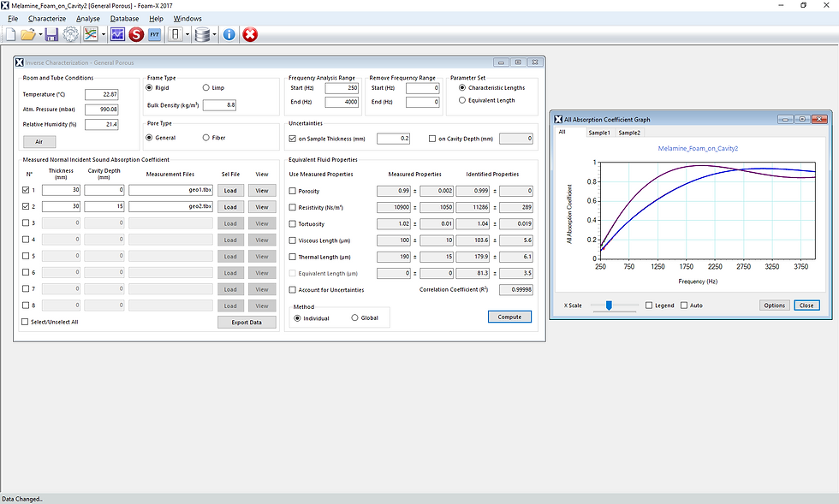Check the Thermal Length checkbox

click(x=292, y=257)
